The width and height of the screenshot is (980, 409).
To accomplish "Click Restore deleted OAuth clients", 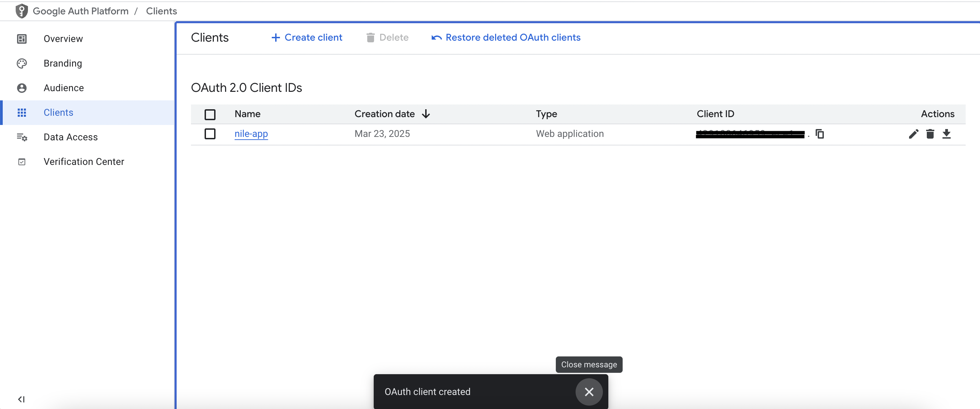I will [x=506, y=38].
